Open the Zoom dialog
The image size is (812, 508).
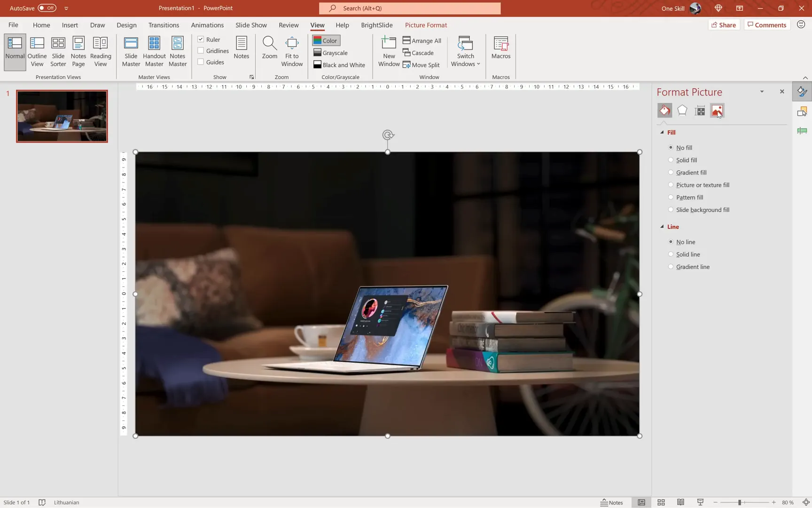click(269, 48)
